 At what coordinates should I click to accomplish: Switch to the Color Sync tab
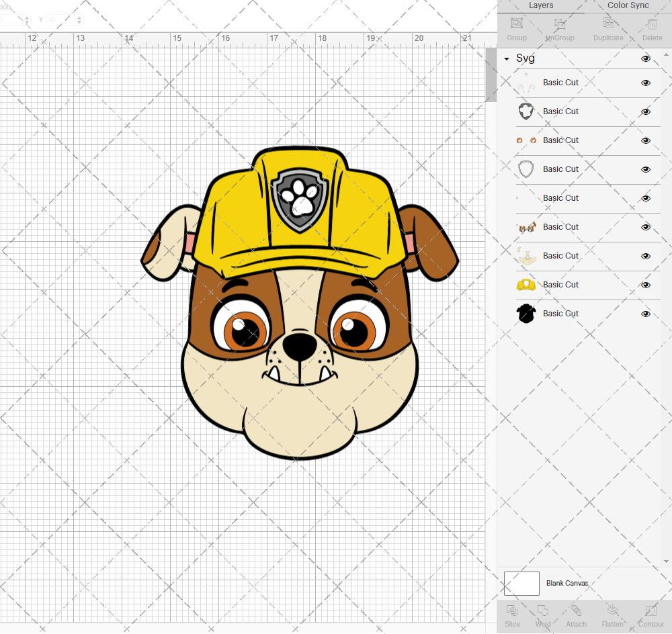628,5
